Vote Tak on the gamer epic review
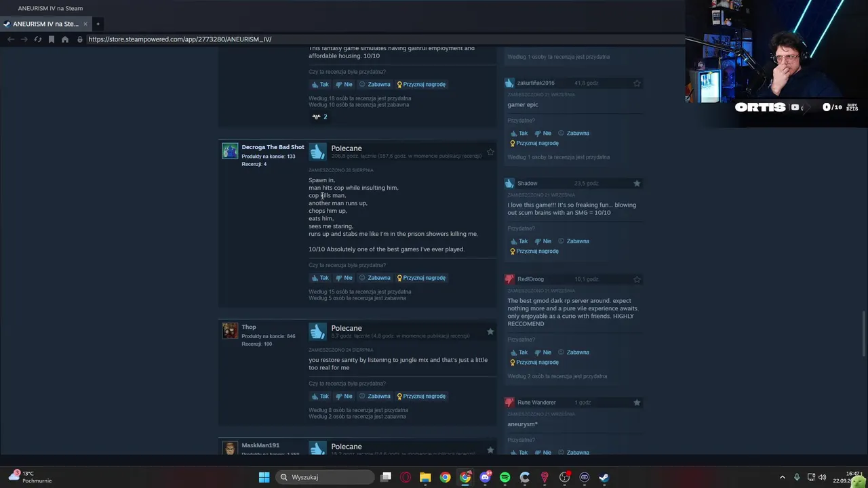Image resolution: width=868 pixels, height=488 pixels. click(x=519, y=134)
